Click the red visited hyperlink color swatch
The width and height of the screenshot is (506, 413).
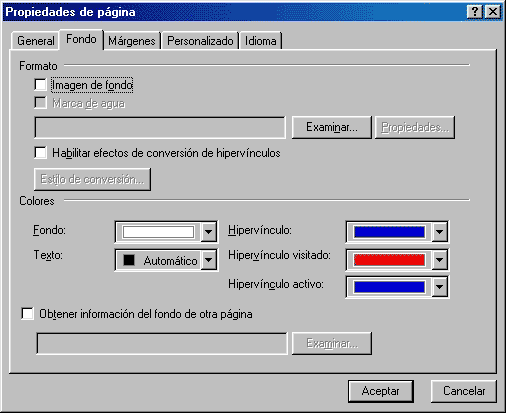[389, 260]
